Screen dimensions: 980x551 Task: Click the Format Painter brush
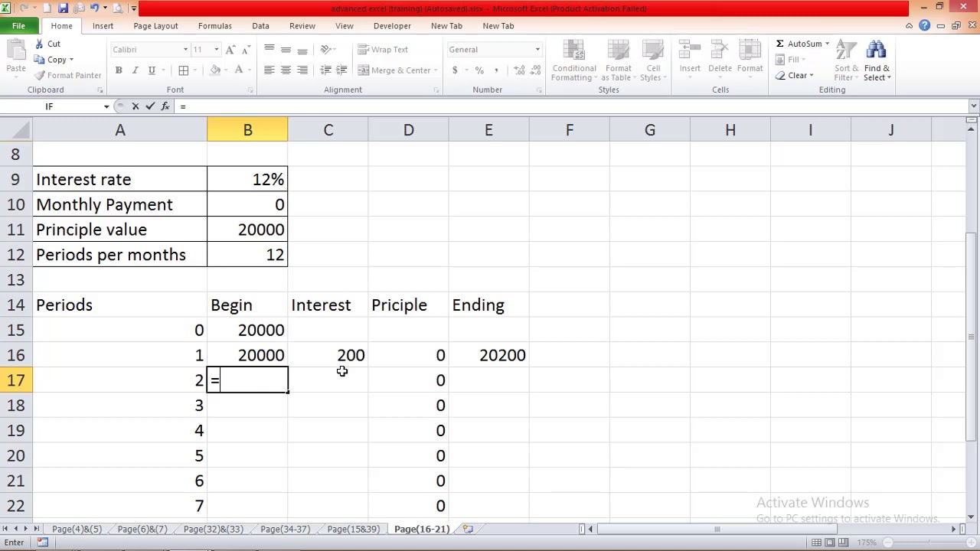click(x=40, y=75)
